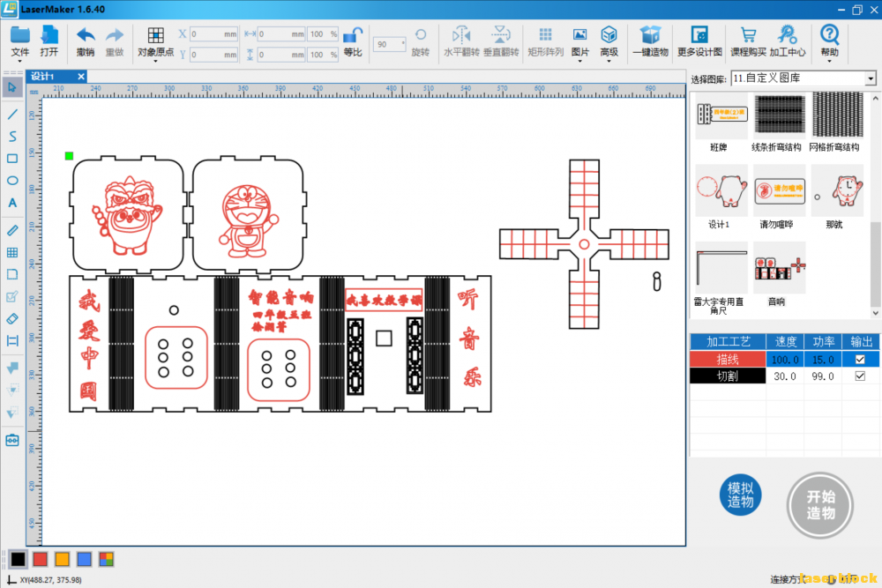Select the grid table tool in left toolbar
This screenshot has height=588, width=882.
click(12, 252)
